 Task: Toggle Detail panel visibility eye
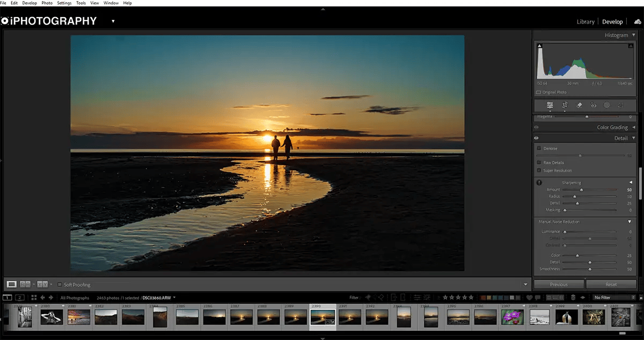(536, 139)
